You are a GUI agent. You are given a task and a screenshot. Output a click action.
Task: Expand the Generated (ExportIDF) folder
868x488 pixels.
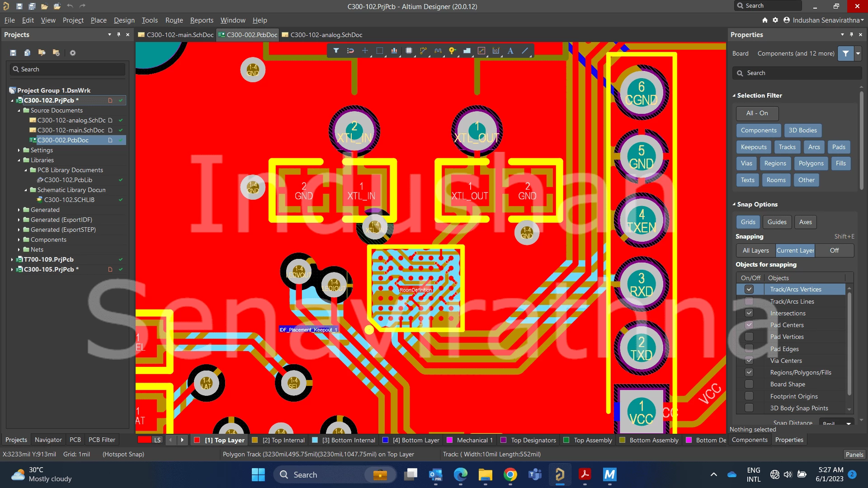pos(19,220)
